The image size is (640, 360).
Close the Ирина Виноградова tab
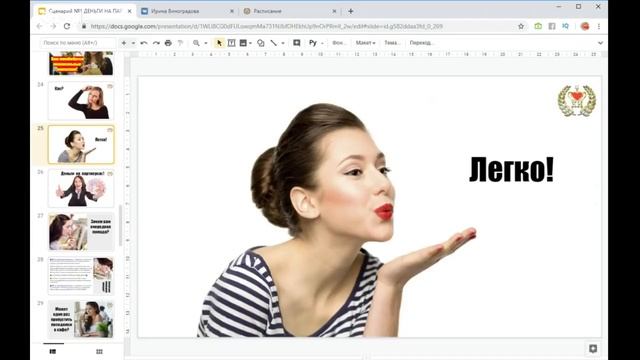click(231, 11)
